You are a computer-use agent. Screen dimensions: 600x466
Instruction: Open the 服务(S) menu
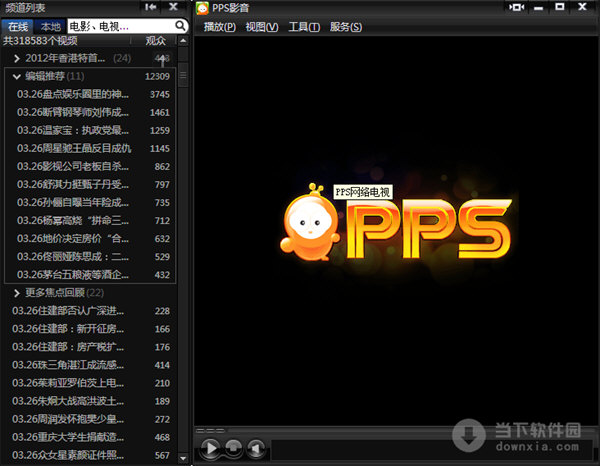(x=346, y=26)
